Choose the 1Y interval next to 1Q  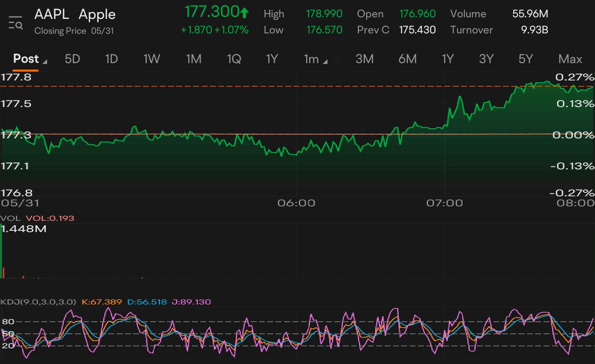(x=272, y=59)
